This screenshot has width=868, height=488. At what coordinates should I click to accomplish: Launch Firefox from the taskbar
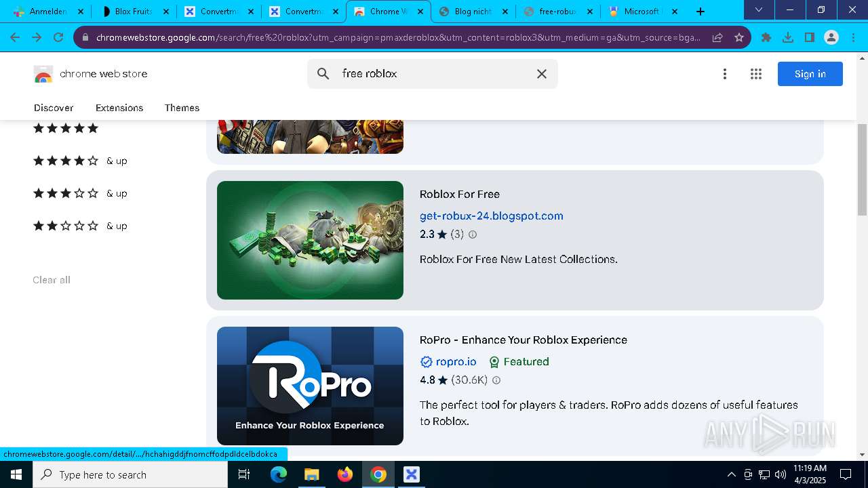tap(344, 474)
